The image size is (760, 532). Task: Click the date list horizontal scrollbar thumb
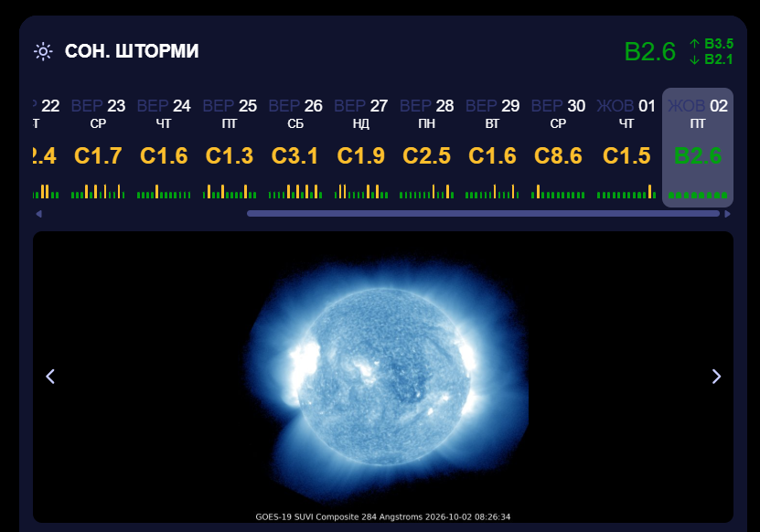[483, 214]
